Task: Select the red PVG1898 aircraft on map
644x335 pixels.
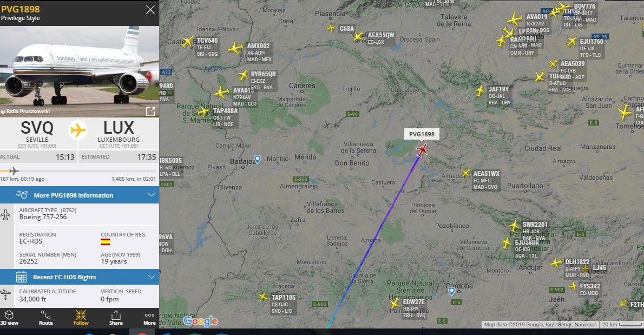Action: click(422, 150)
